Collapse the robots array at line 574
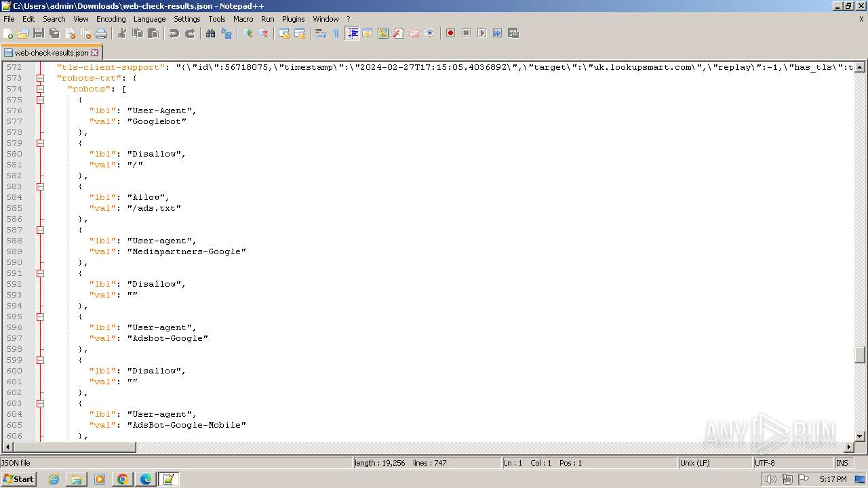The image size is (868, 488). click(41, 89)
